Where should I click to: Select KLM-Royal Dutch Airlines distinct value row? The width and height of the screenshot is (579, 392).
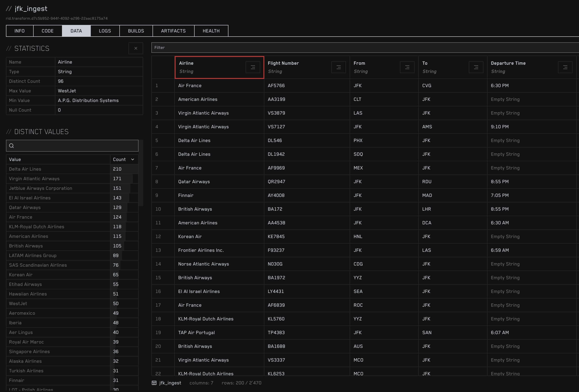72,227
